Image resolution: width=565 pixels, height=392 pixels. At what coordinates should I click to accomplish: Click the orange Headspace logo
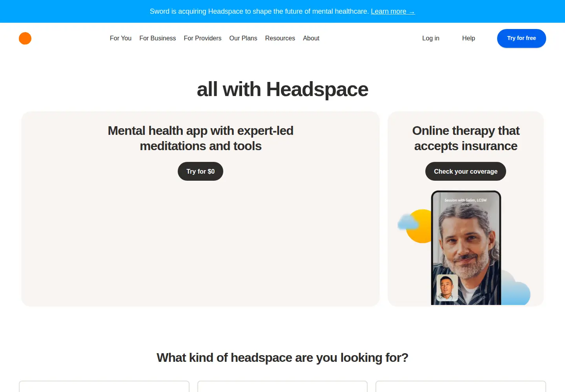(25, 38)
